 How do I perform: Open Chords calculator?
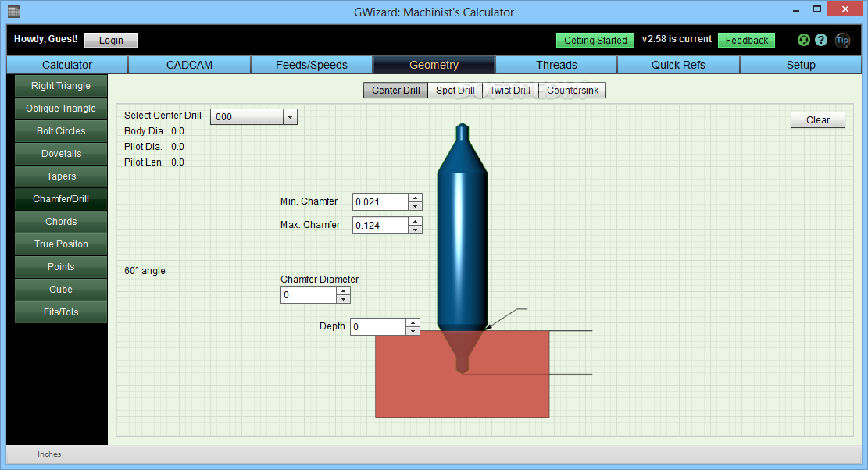tap(61, 222)
